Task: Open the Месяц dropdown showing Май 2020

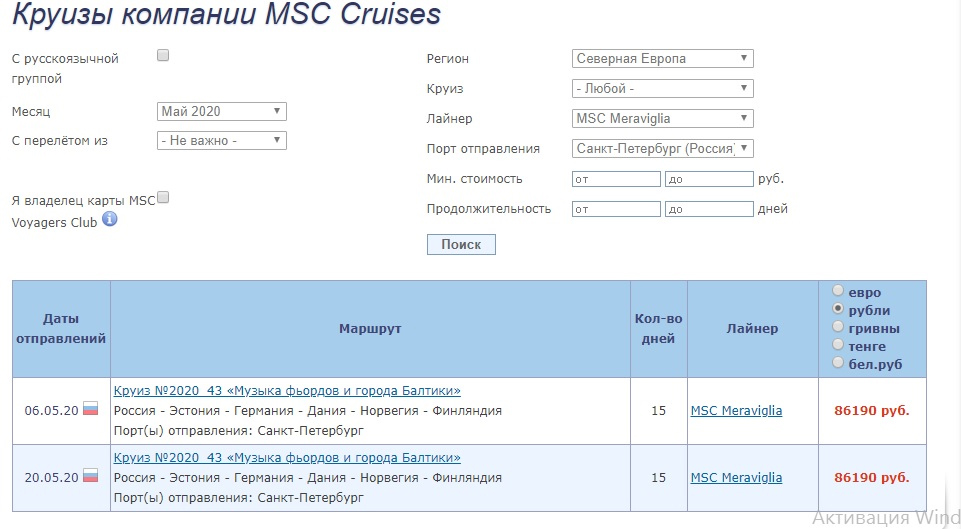Action: (222, 111)
